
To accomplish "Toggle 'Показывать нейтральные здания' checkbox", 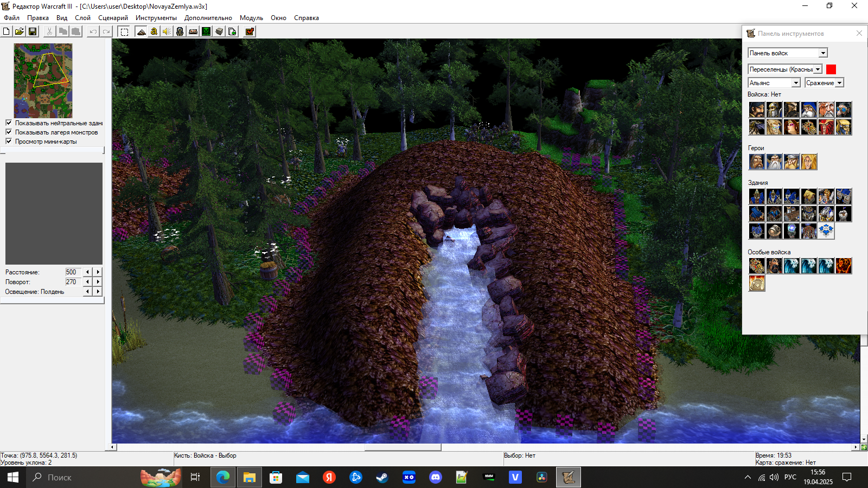I will click(9, 123).
